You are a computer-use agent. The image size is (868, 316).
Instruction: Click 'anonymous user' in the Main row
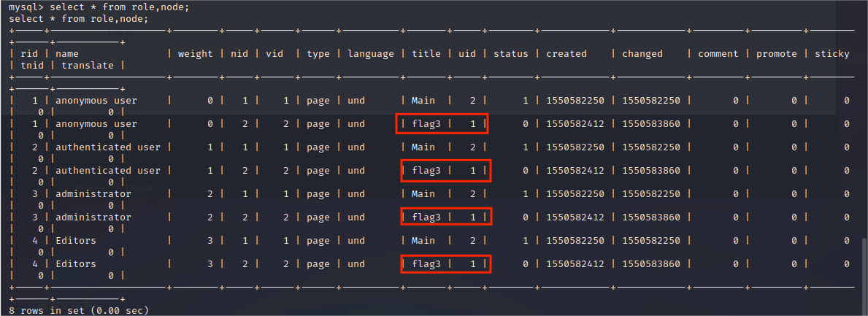96,101
